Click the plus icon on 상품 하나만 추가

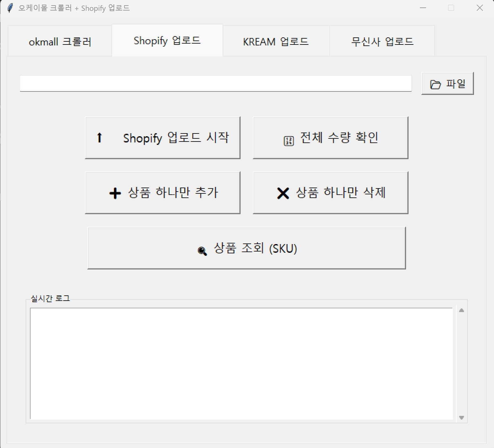coord(115,193)
